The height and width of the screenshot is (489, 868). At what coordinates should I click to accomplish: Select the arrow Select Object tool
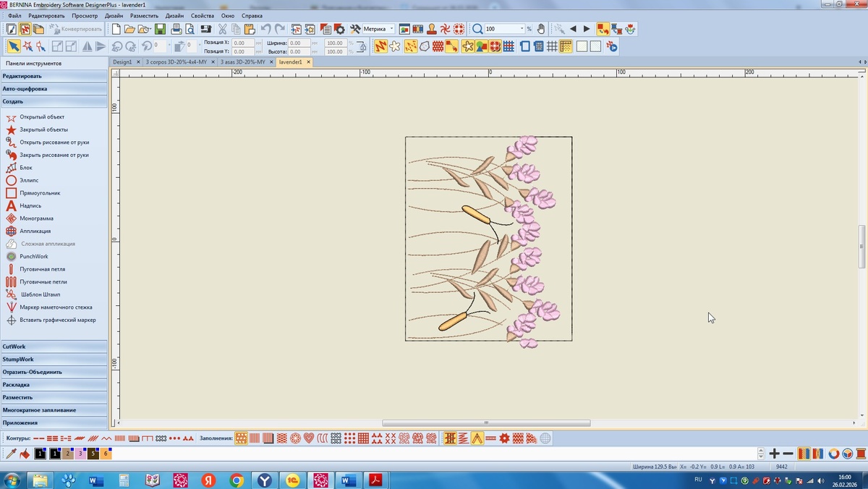tap(14, 46)
